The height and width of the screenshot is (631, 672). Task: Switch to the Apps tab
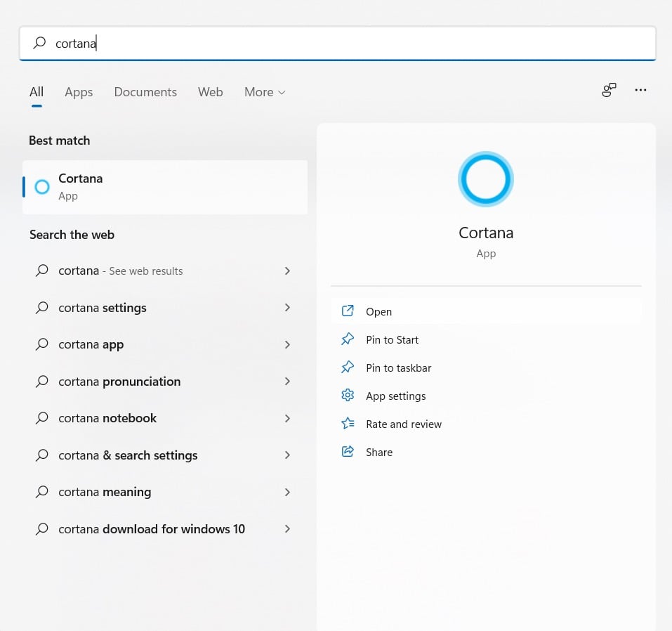pos(79,92)
